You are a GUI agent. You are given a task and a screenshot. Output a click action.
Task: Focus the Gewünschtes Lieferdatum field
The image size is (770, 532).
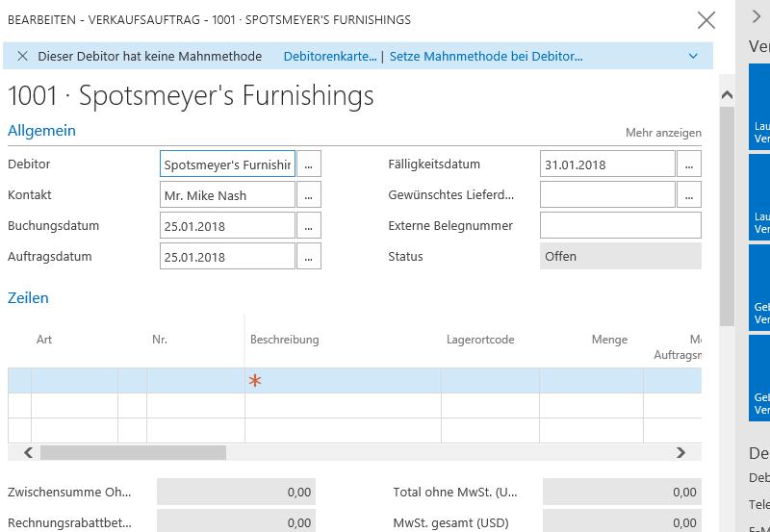coord(607,195)
